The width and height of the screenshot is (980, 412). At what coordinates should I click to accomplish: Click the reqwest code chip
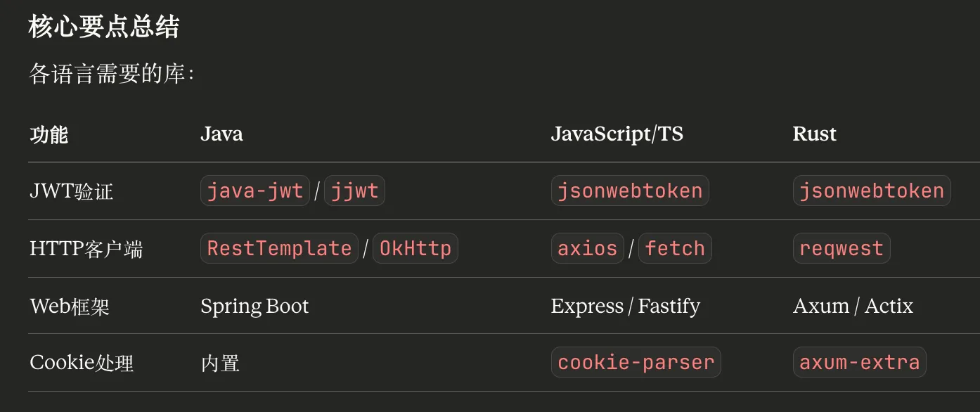click(x=842, y=248)
